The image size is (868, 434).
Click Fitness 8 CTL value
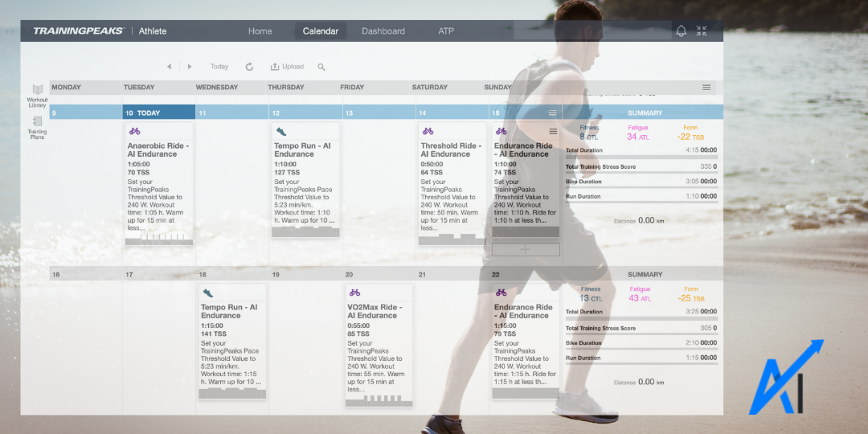click(589, 136)
